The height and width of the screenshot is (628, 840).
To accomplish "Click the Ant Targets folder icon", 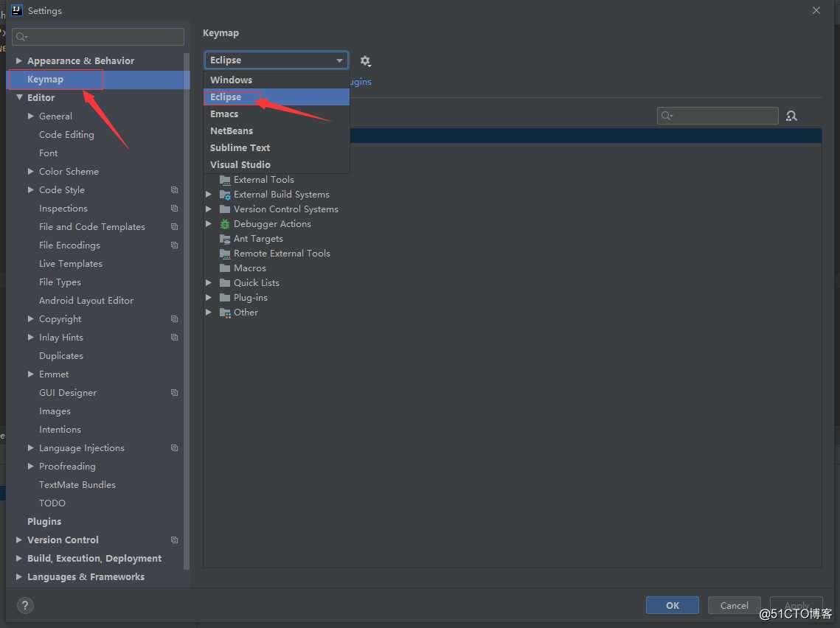I will point(225,239).
